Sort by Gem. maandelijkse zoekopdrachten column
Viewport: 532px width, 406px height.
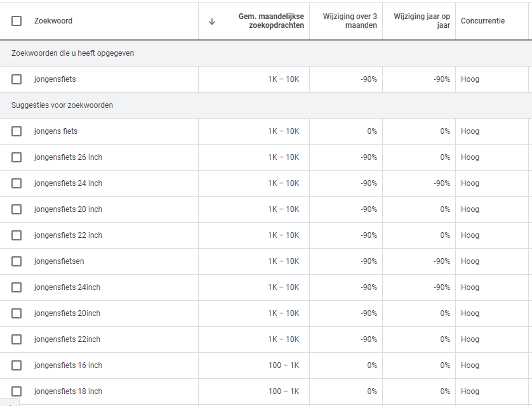(x=271, y=21)
